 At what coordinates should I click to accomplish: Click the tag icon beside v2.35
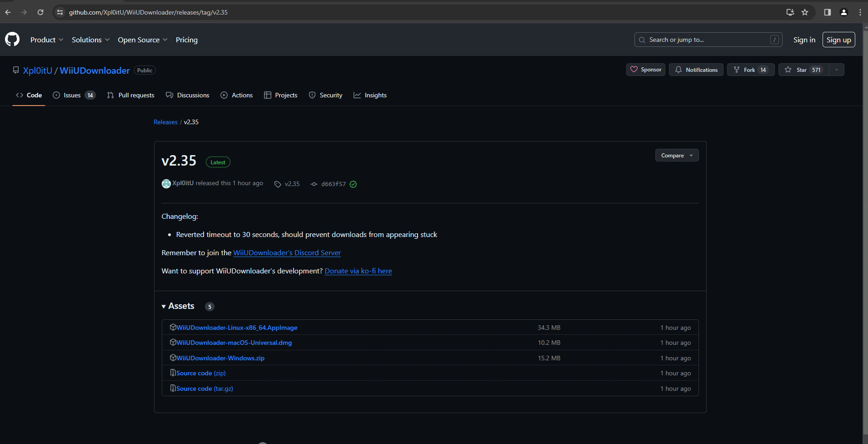[x=278, y=184]
